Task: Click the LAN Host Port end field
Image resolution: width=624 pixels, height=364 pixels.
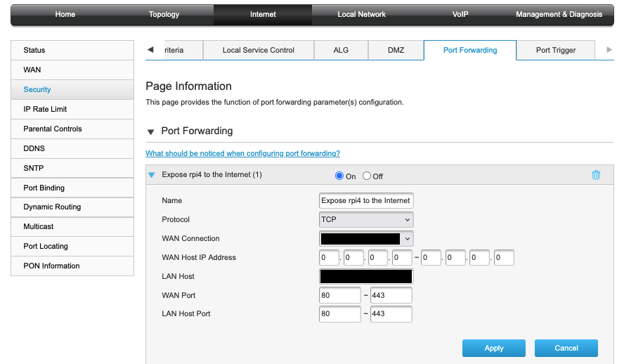Action: [x=391, y=314]
